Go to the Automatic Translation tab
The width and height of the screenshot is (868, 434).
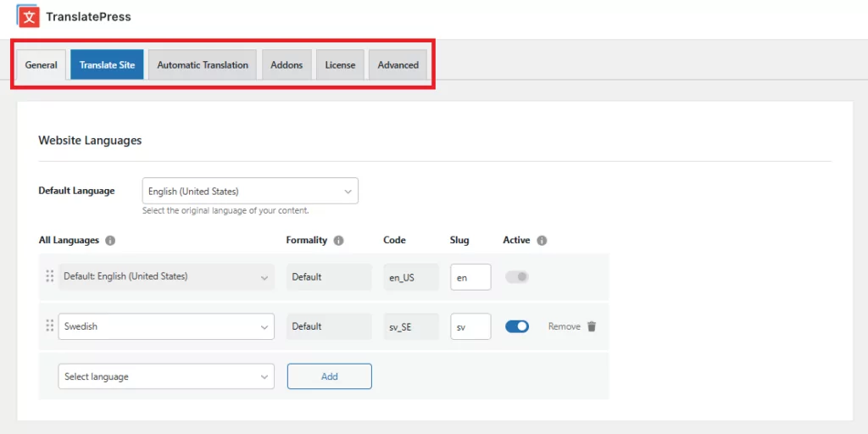pyautogui.click(x=203, y=64)
